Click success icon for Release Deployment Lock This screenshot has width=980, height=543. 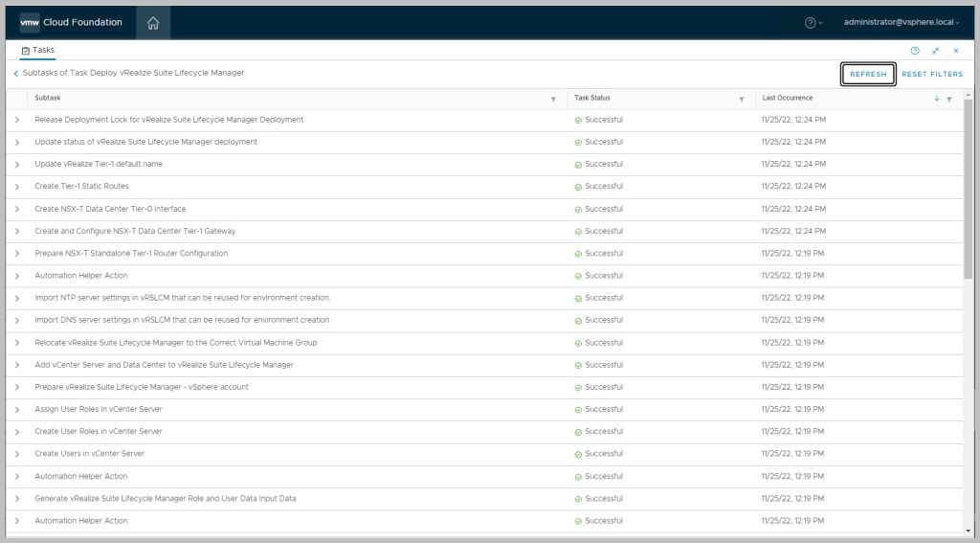[x=578, y=120]
